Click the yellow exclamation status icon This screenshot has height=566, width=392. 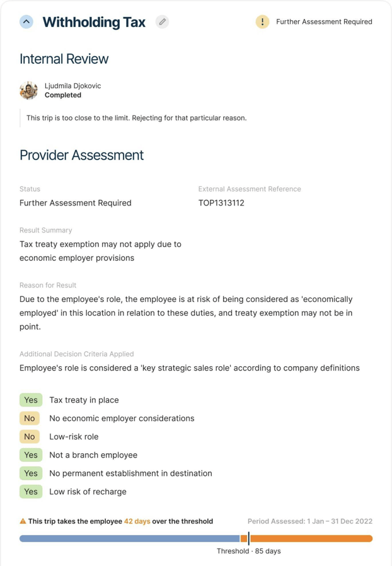click(262, 21)
